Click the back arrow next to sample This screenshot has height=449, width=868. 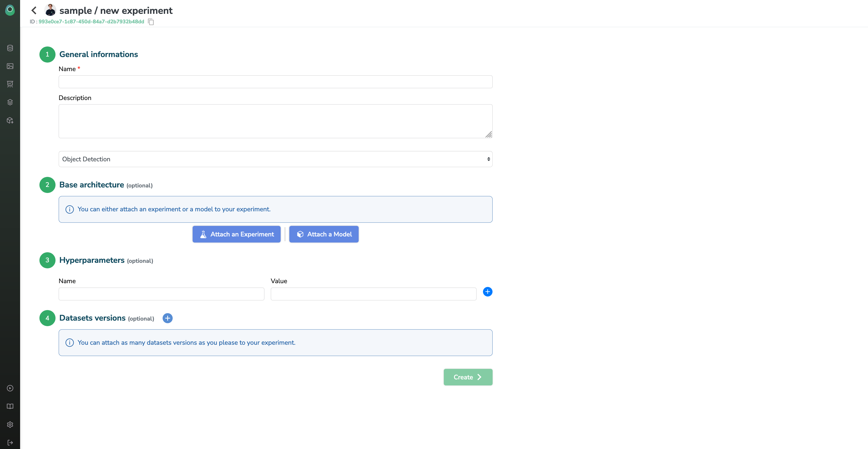pyautogui.click(x=34, y=11)
